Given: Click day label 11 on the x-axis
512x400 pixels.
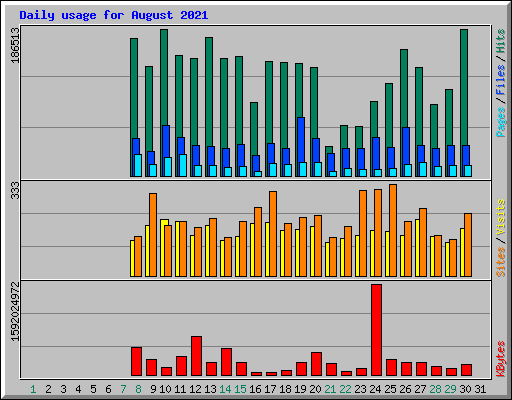Looking at the screenshot, I should coord(180,389).
